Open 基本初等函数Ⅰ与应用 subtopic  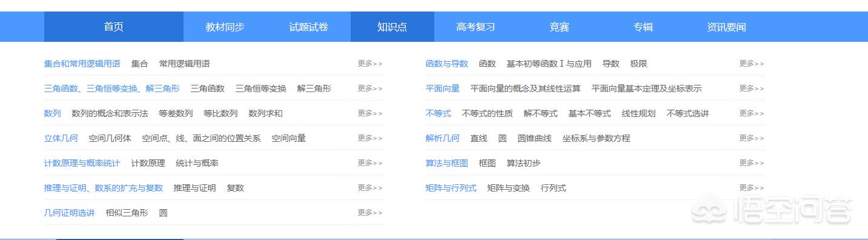point(549,63)
